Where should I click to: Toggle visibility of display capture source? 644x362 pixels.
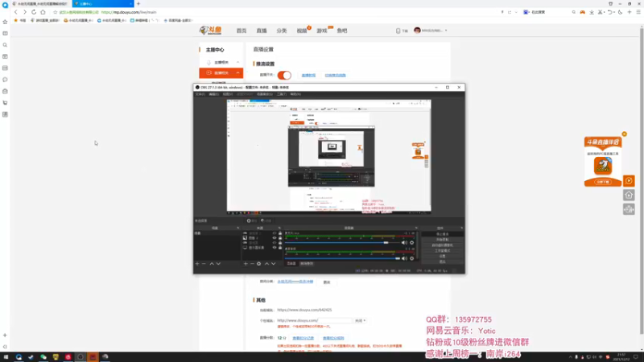click(275, 248)
